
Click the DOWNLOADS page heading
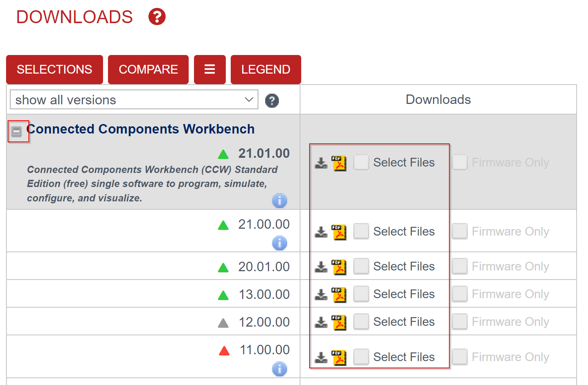(x=75, y=17)
